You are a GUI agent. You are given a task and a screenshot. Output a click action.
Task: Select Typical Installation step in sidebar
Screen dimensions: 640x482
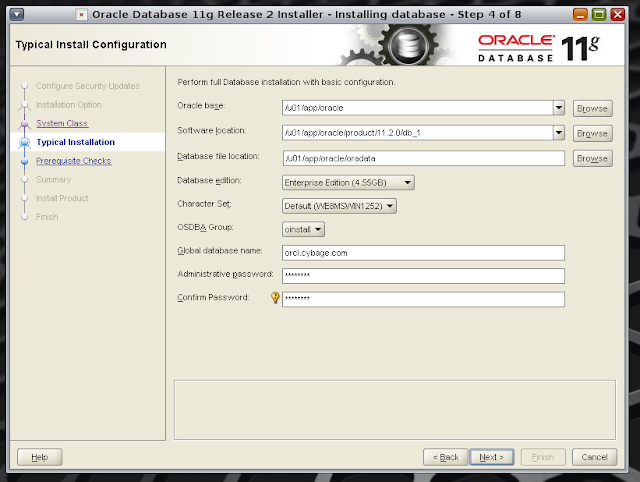(x=76, y=142)
